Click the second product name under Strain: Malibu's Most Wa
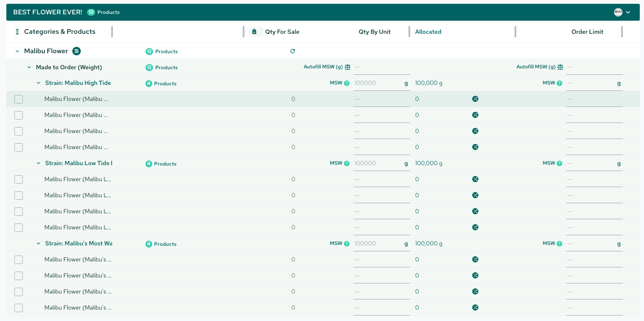The height and width of the screenshot is (321, 644). [x=78, y=275]
